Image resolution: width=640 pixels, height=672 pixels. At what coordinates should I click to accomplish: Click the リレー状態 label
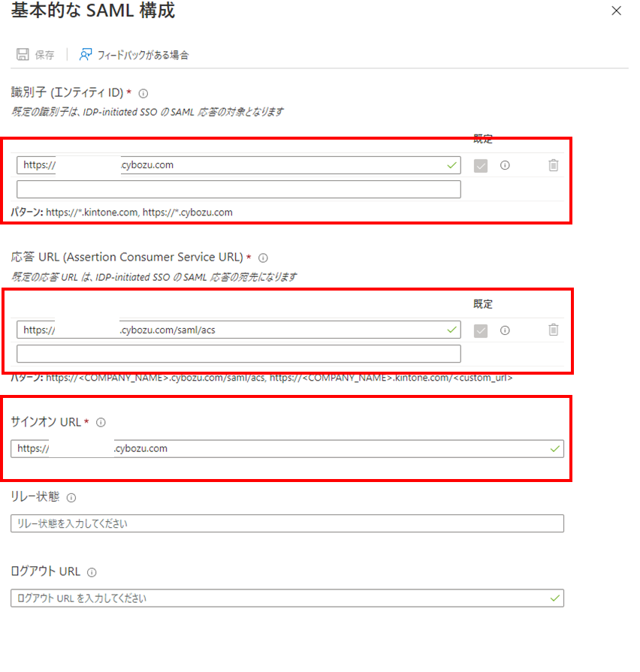(35, 497)
